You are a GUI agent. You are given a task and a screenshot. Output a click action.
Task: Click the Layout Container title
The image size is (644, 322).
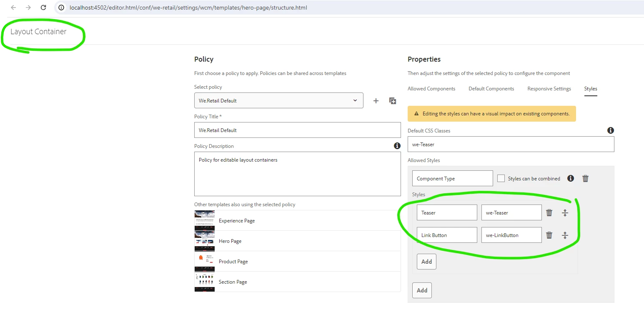click(x=38, y=32)
